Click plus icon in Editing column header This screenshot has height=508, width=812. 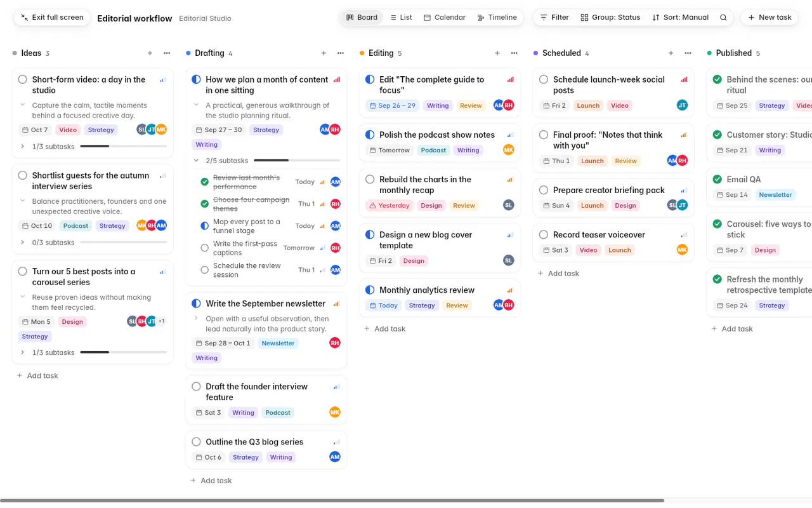click(x=497, y=53)
